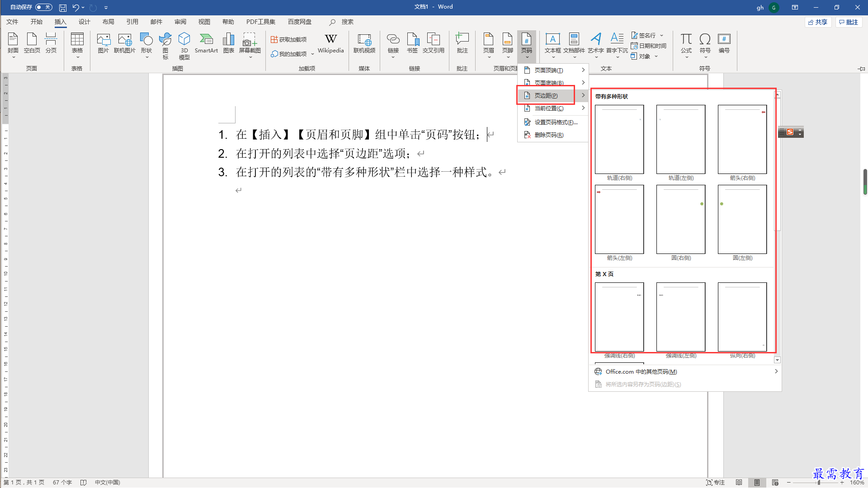Click 获取加载项 button

(288, 40)
